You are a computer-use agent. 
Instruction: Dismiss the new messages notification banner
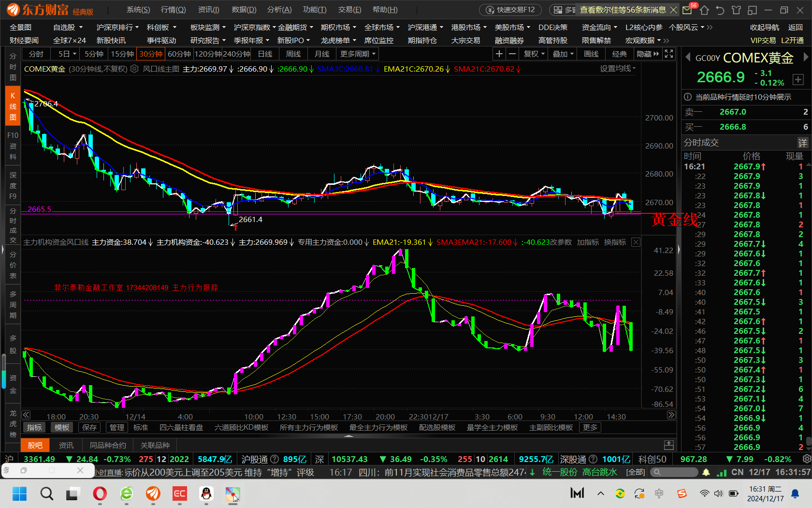point(673,10)
